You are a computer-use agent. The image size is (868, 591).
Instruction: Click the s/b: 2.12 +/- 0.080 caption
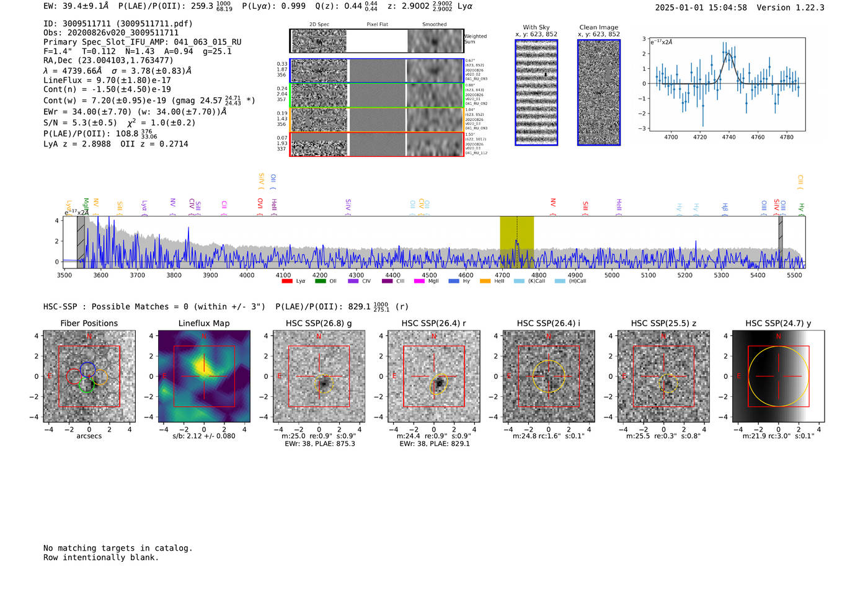(204, 436)
